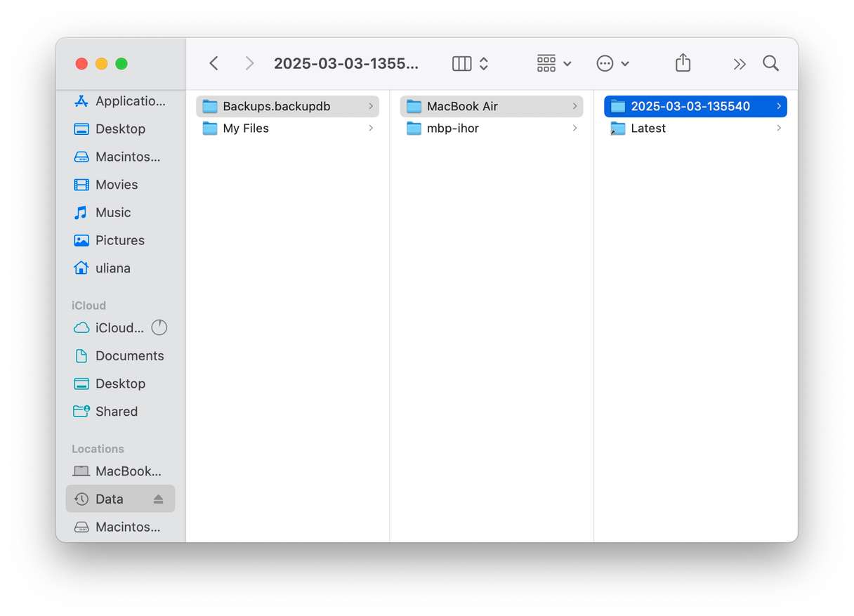854x616 pixels.
Task: Expand My Files with its chevron
Action: pos(370,128)
